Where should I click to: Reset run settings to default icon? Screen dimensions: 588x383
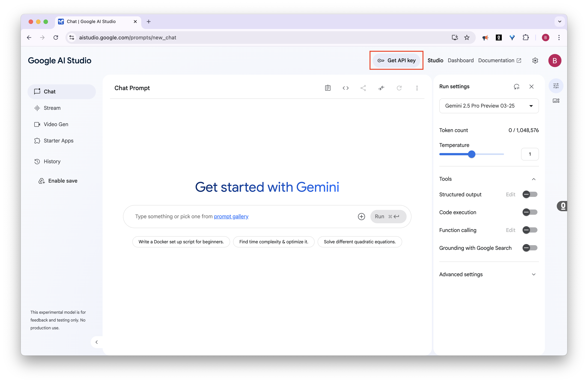coord(516,86)
